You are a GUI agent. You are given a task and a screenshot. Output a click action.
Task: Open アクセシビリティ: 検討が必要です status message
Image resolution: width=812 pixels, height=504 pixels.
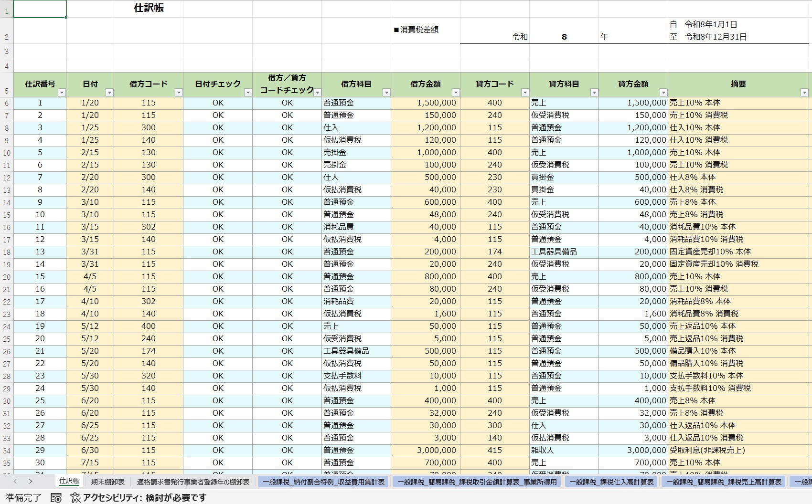(x=145, y=498)
